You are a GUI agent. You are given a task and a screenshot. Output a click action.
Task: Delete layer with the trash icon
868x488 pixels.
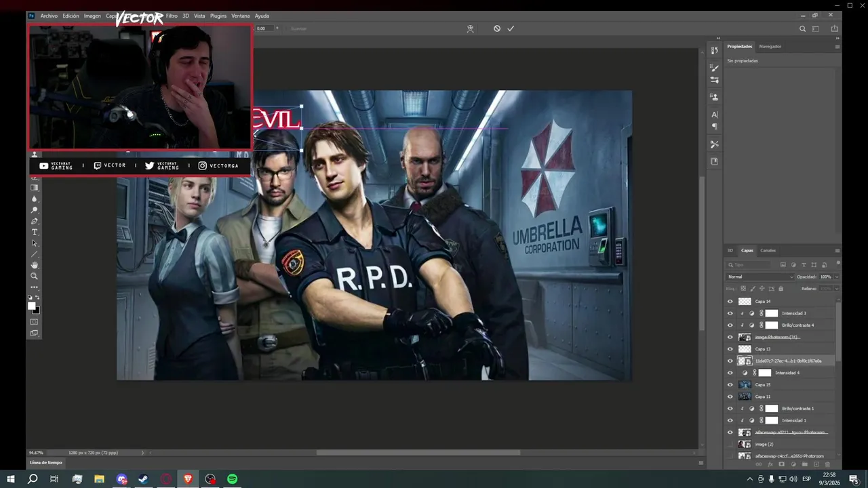coord(827,464)
